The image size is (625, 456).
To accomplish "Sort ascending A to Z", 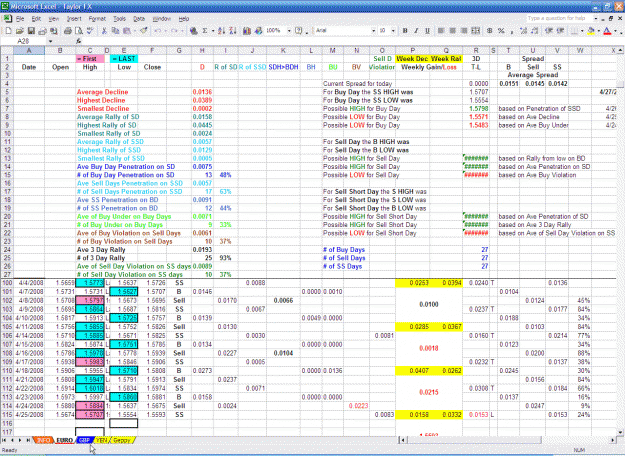I will click(222, 31).
